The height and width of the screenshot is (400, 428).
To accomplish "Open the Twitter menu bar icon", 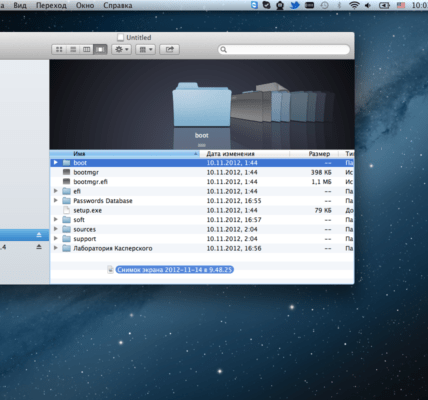I will [295, 5].
